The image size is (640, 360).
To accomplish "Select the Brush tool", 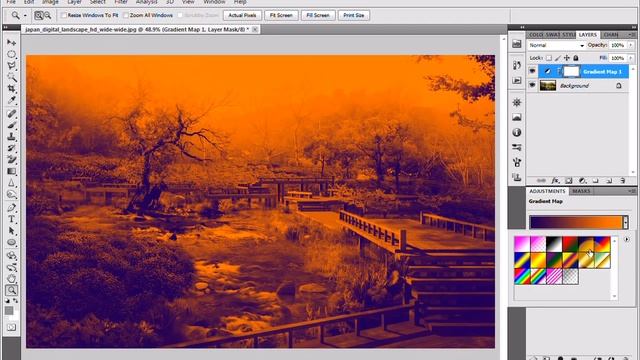I will point(11,125).
